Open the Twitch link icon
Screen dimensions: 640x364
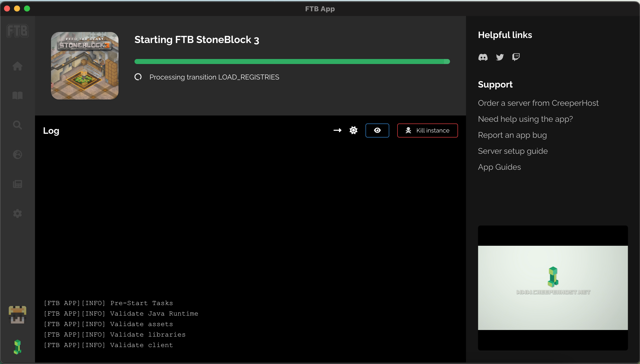pos(516,57)
